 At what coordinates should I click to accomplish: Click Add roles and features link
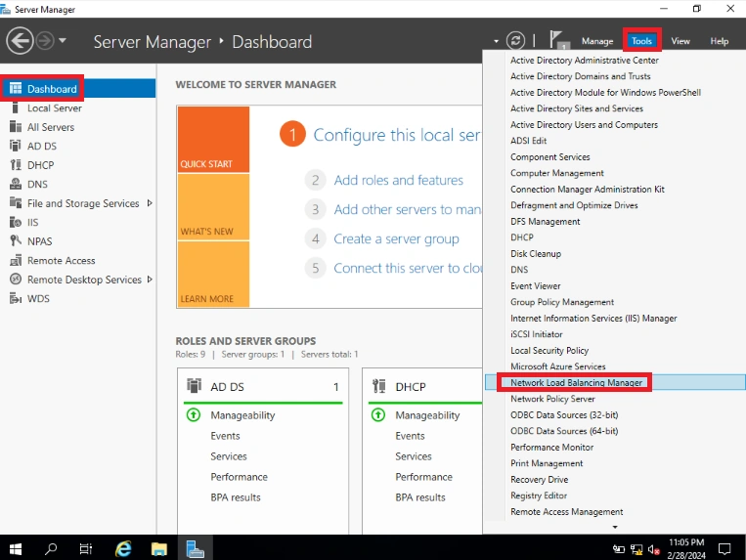pyautogui.click(x=398, y=180)
